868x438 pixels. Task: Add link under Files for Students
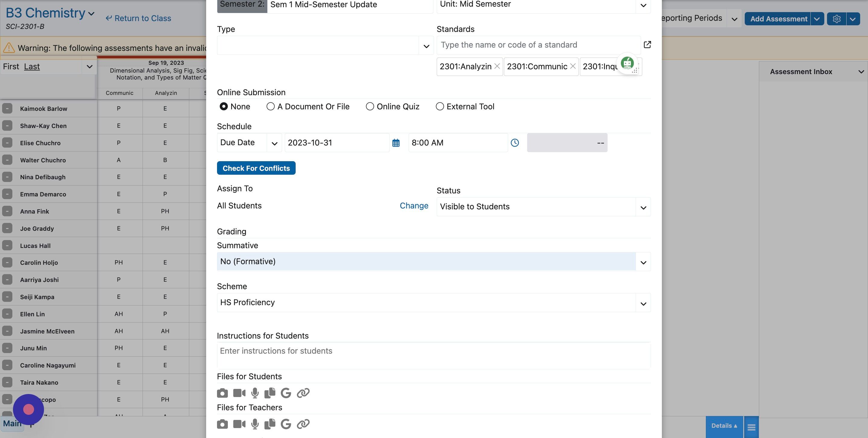pyautogui.click(x=303, y=393)
